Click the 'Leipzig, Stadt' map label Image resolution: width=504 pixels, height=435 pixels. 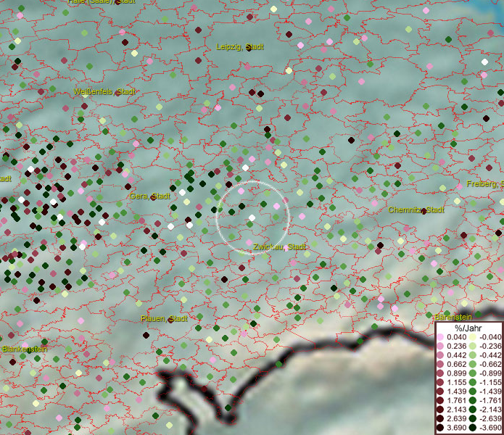[240, 47]
